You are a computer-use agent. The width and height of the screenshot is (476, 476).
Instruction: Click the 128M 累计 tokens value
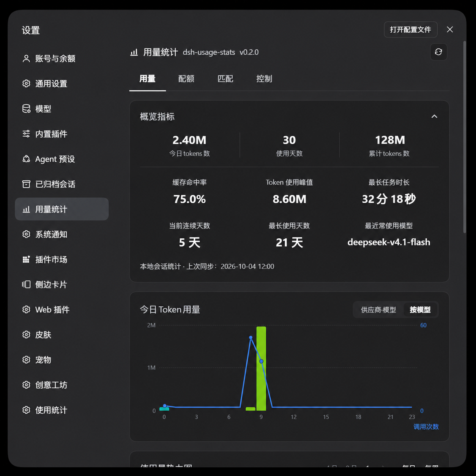(x=390, y=140)
